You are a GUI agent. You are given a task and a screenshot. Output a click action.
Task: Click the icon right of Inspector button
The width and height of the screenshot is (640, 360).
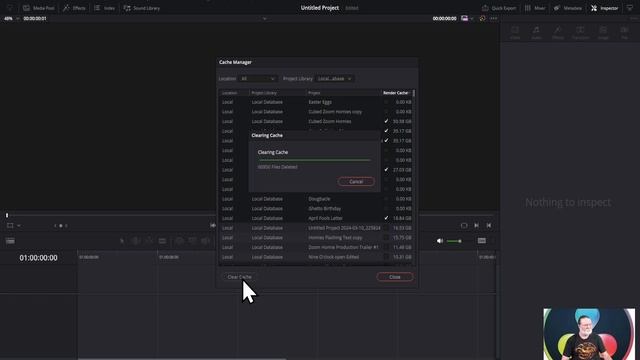[630, 8]
